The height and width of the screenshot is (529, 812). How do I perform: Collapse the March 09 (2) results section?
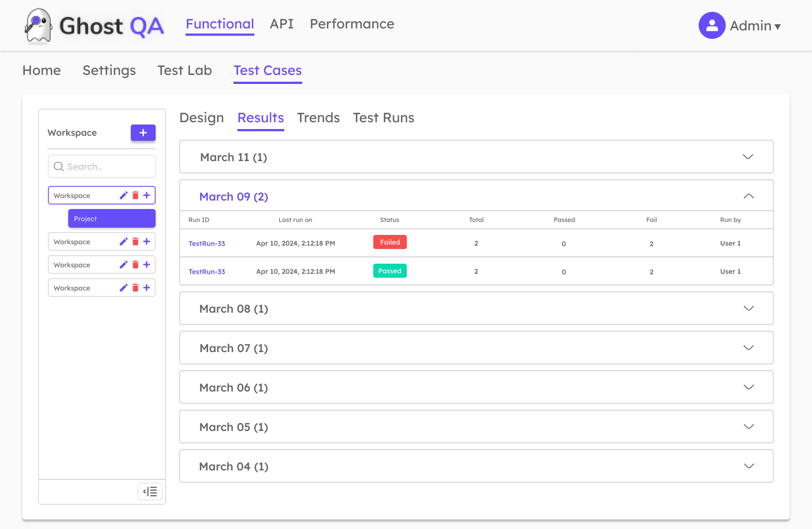[748, 196]
